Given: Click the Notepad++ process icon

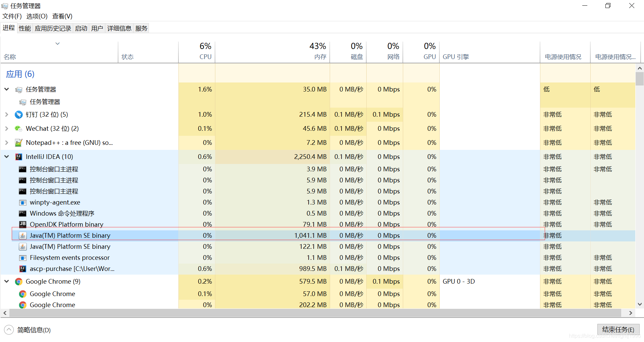Looking at the screenshot, I should pyautogui.click(x=19, y=143).
